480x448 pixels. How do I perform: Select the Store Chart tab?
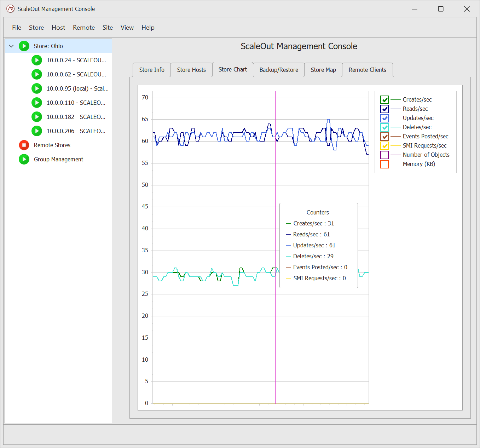pyautogui.click(x=233, y=69)
